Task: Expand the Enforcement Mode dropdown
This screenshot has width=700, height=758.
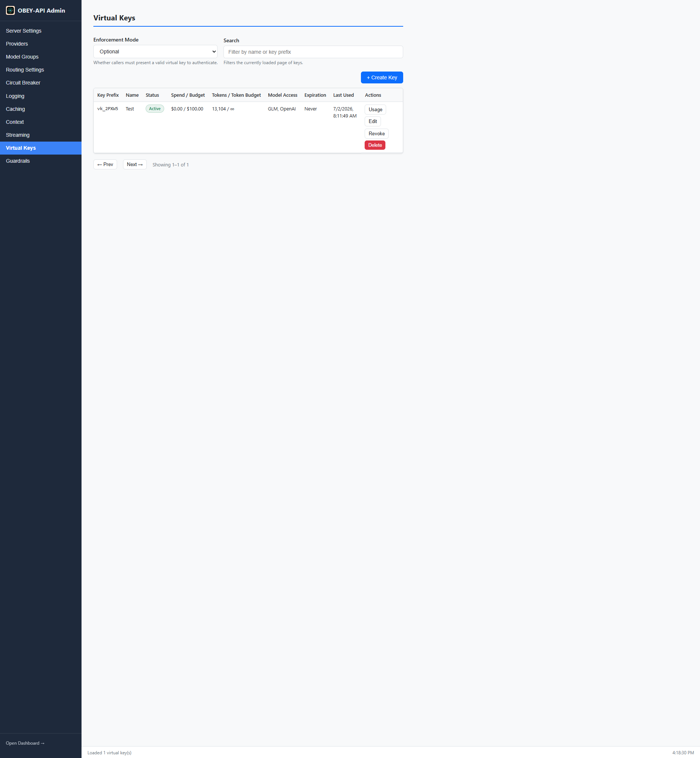Action: coord(155,52)
